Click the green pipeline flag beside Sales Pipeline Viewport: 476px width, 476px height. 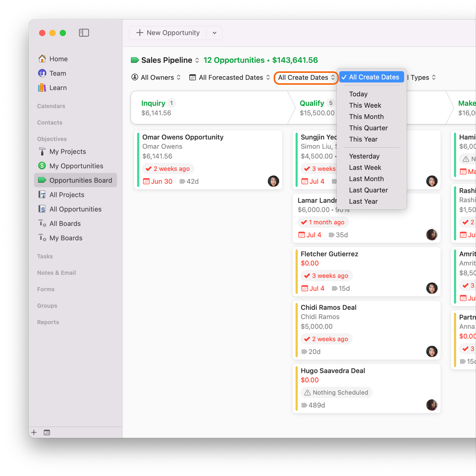[135, 60]
